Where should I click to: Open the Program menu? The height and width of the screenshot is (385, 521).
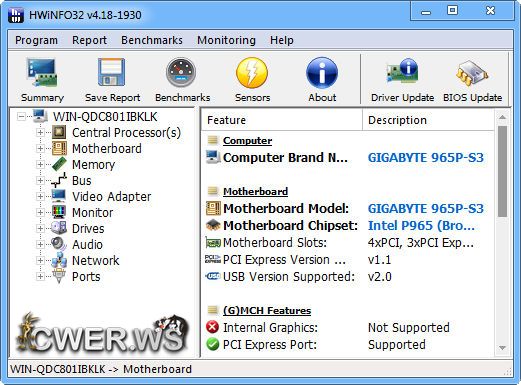[36, 40]
